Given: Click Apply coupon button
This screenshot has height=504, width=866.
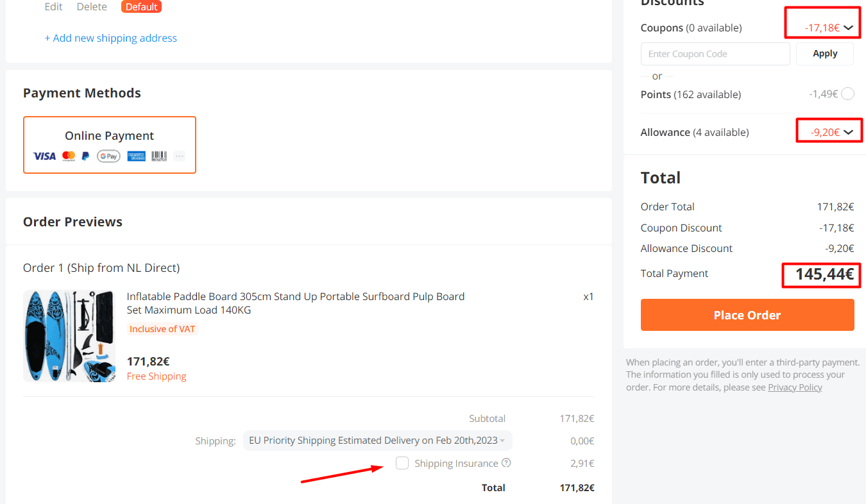Looking at the screenshot, I should [x=825, y=54].
